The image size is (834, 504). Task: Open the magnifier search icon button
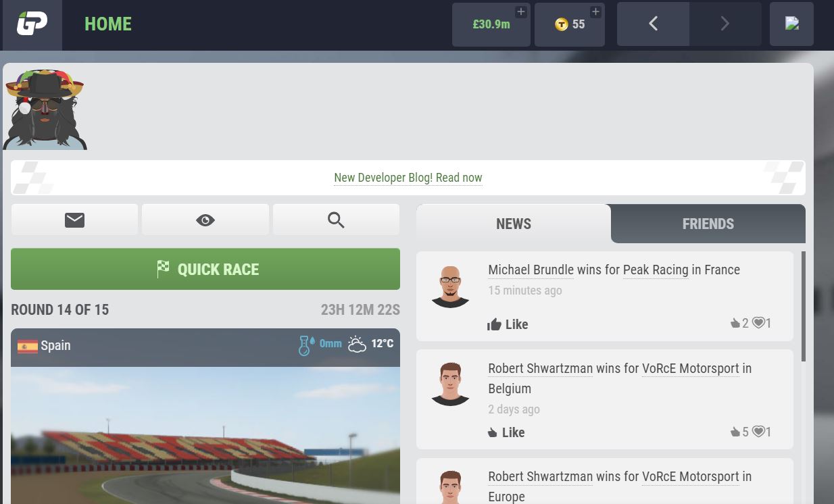tap(336, 220)
